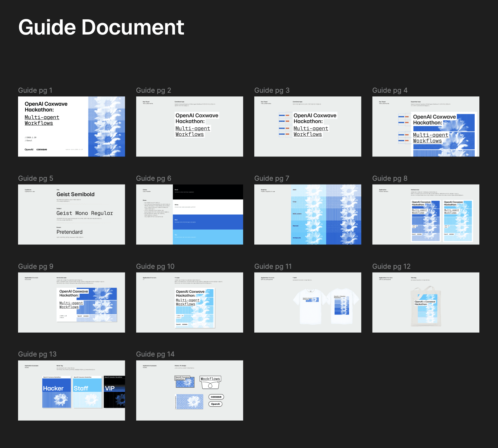Click the 'Guide pg 8' frame label
Screen dimensions: 498x448
coord(390,178)
